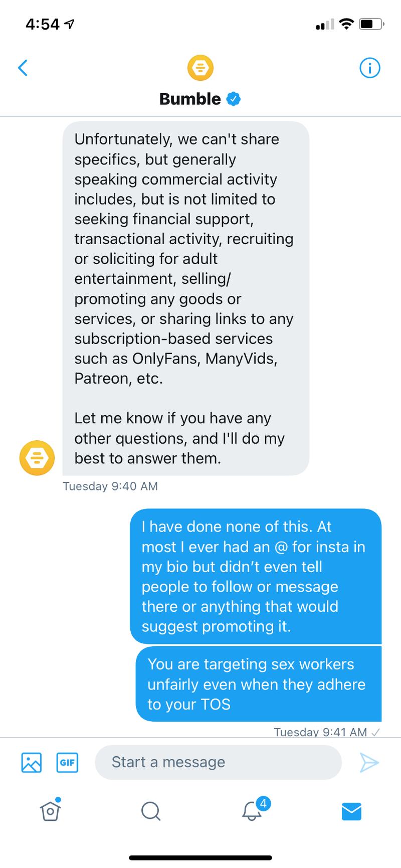This screenshot has width=401, height=868.
Task: Open Notifications tab with the 4 badge
Action: [252, 810]
